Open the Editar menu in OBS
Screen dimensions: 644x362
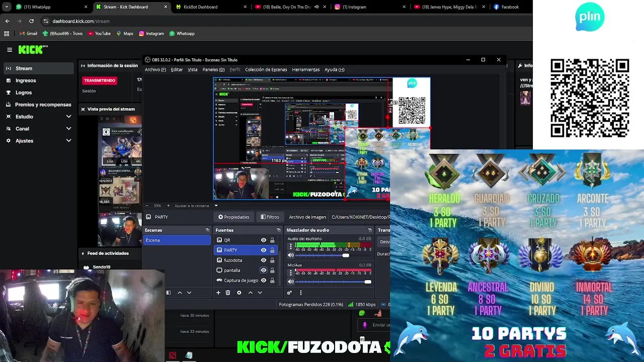[x=177, y=69]
